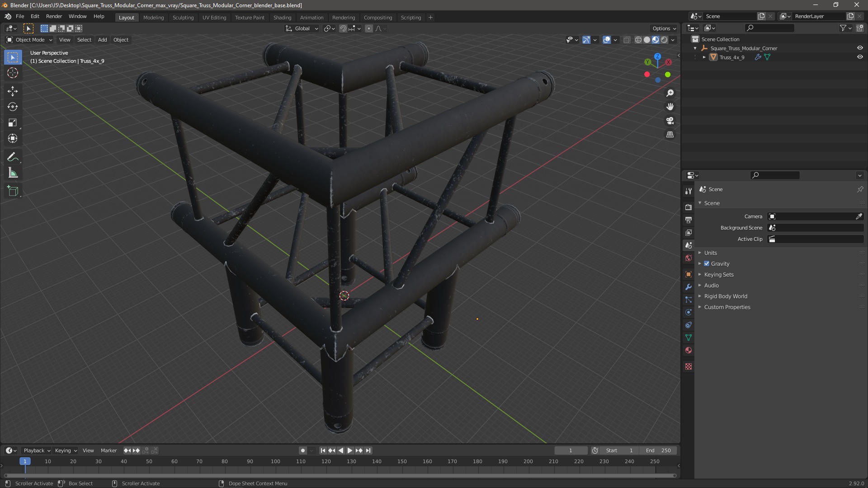Select the Move tool
This screenshot has width=868, height=488.
tap(13, 91)
